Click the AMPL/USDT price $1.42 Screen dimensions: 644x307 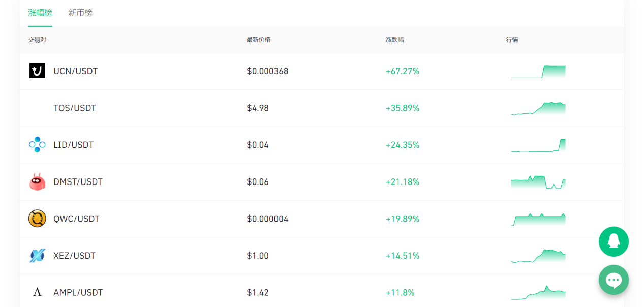click(x=258, y=292)
